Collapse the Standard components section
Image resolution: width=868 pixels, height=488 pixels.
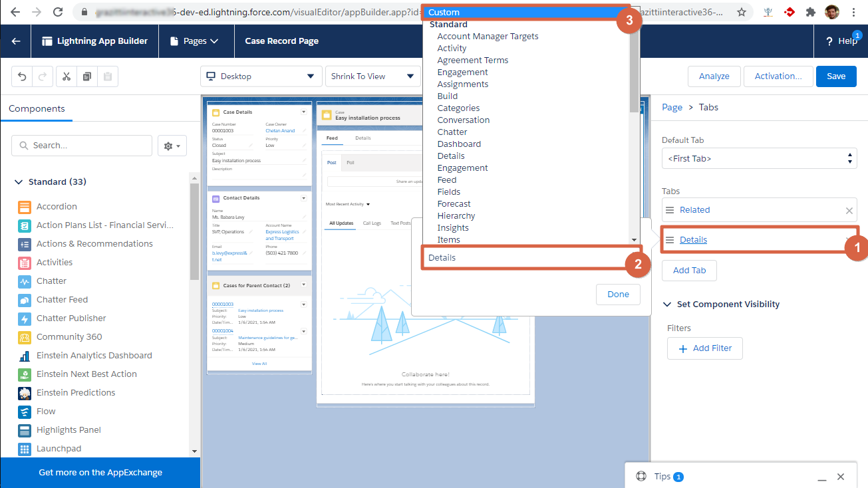18,182
